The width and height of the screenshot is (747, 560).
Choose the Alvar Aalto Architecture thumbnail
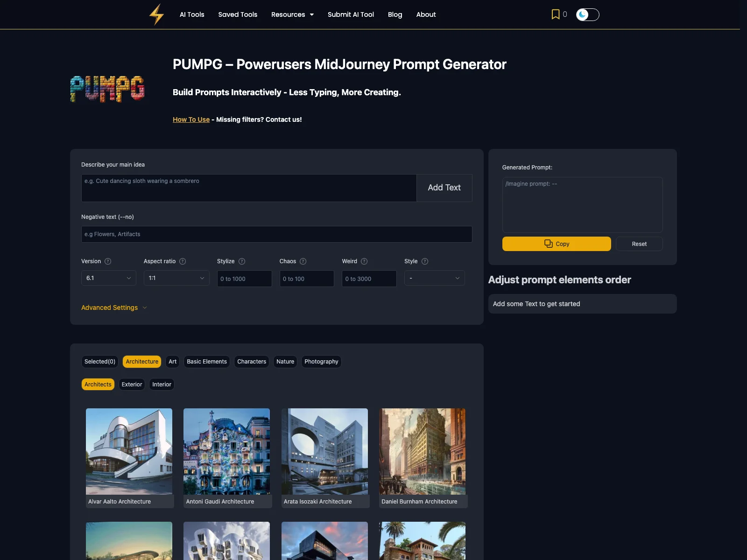[129, 451]
